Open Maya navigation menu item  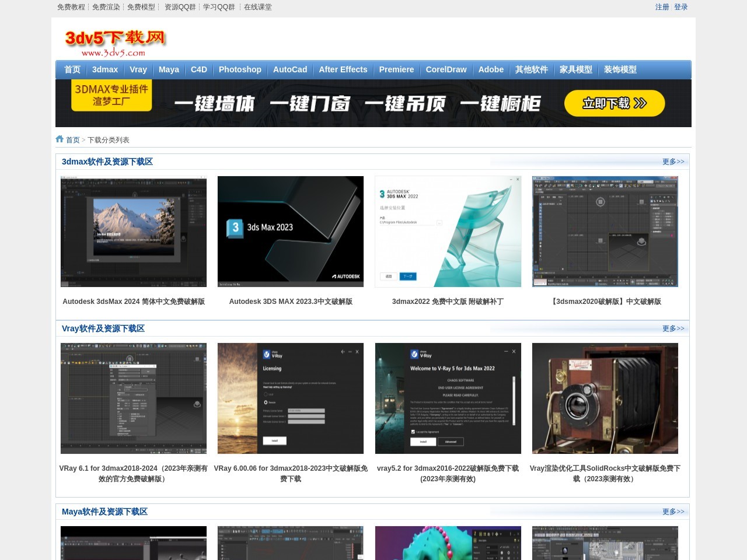click(x=169, y=69)
